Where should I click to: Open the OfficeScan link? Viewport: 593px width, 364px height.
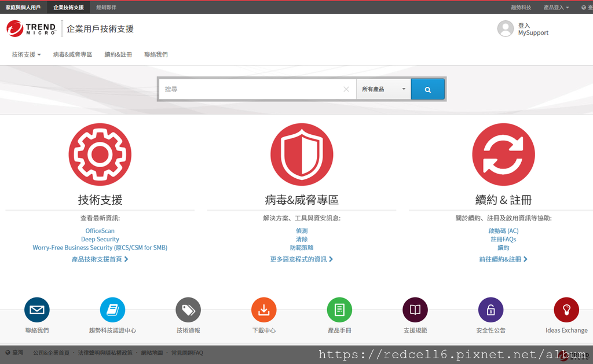100,230
